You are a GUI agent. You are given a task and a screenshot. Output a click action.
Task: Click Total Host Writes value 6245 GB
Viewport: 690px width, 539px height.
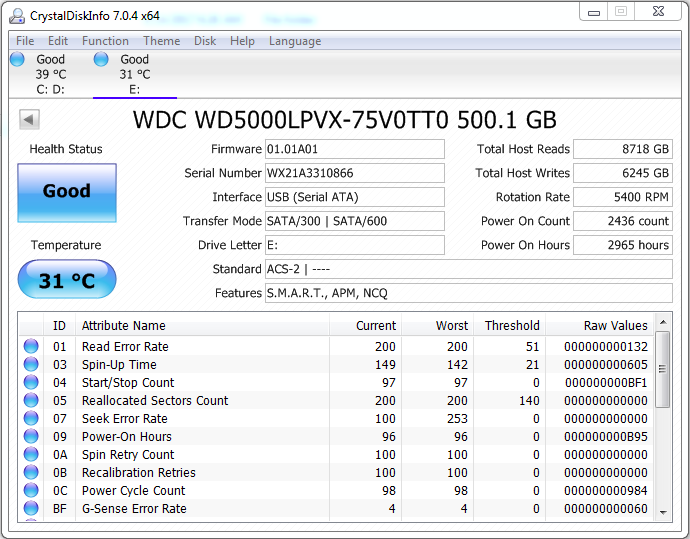[623, 173]
